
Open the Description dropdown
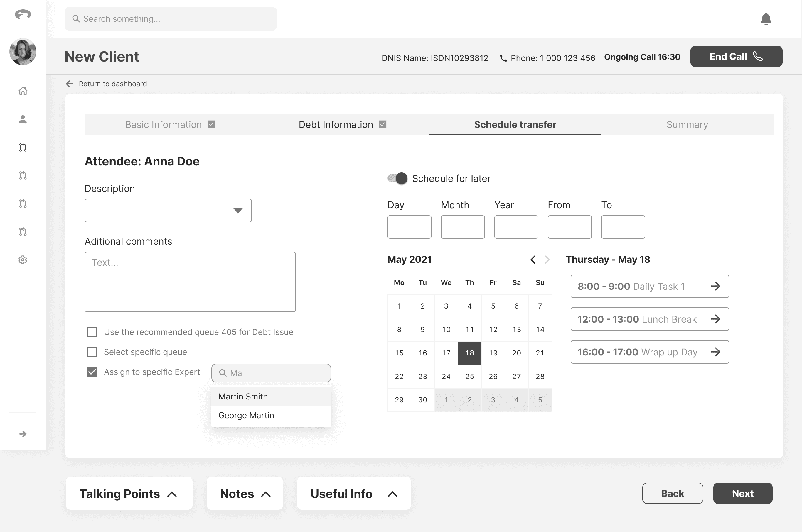click(x=168, y=211)
